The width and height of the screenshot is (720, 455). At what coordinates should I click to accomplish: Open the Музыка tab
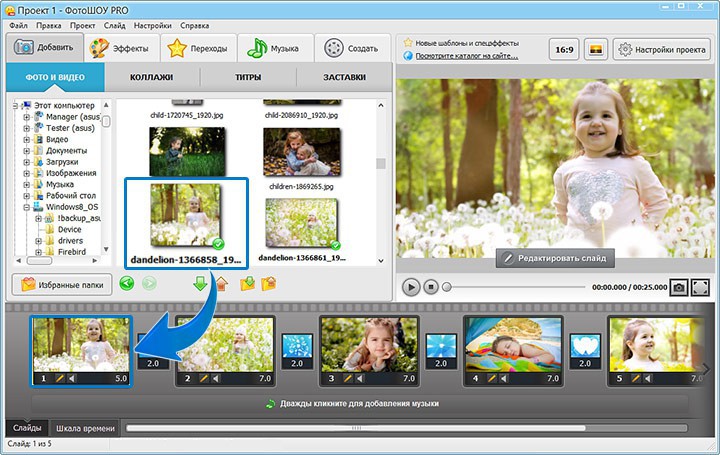click(x=276, y=48)
